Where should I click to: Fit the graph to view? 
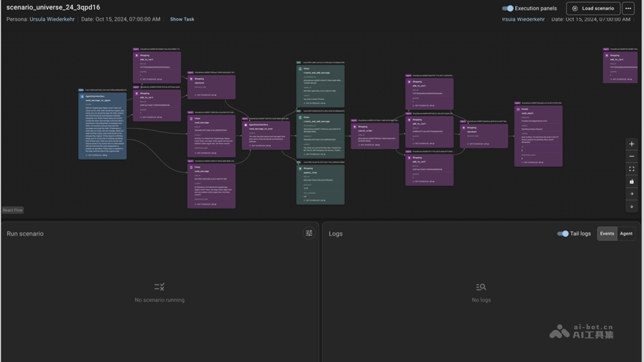[x=632, y=169]
